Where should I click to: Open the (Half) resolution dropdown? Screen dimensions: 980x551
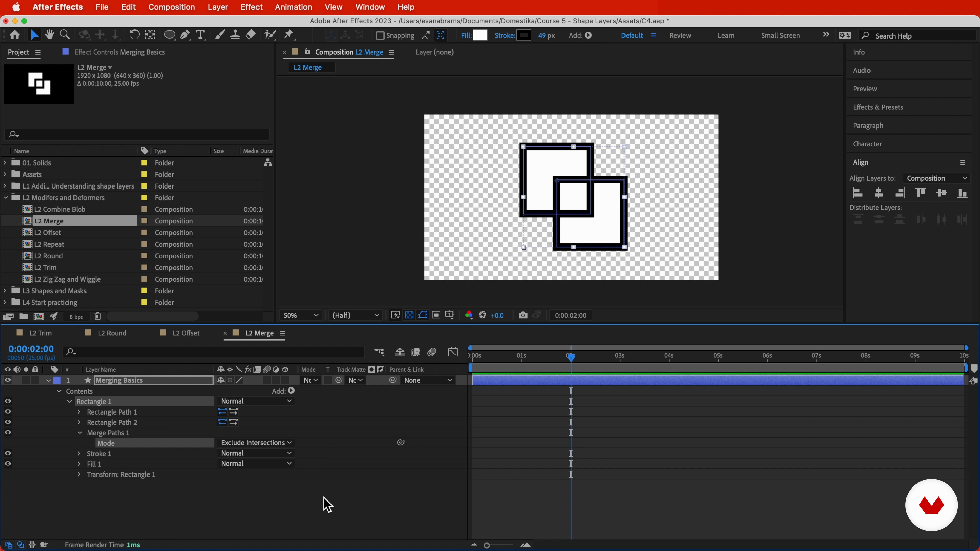355,315
